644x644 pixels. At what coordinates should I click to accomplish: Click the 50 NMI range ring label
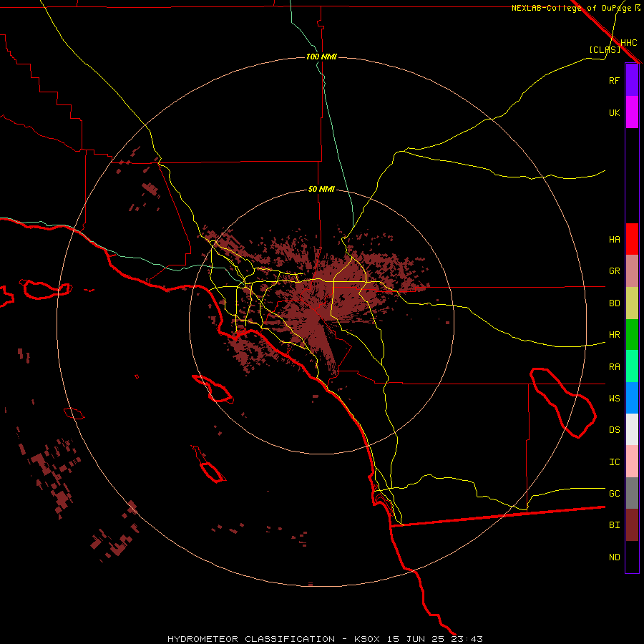pyautogui.click(x=321, y=190)
